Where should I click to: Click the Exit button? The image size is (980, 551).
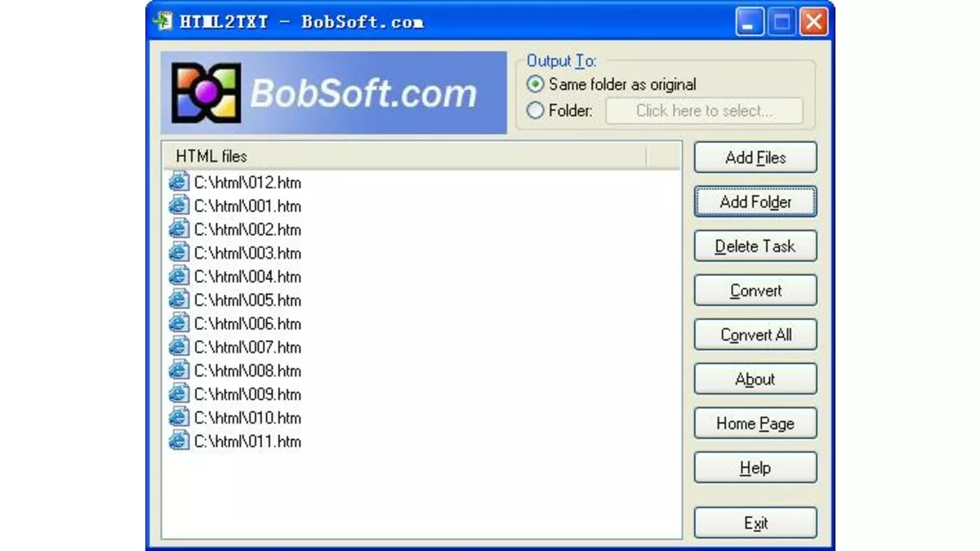point(755,523)
